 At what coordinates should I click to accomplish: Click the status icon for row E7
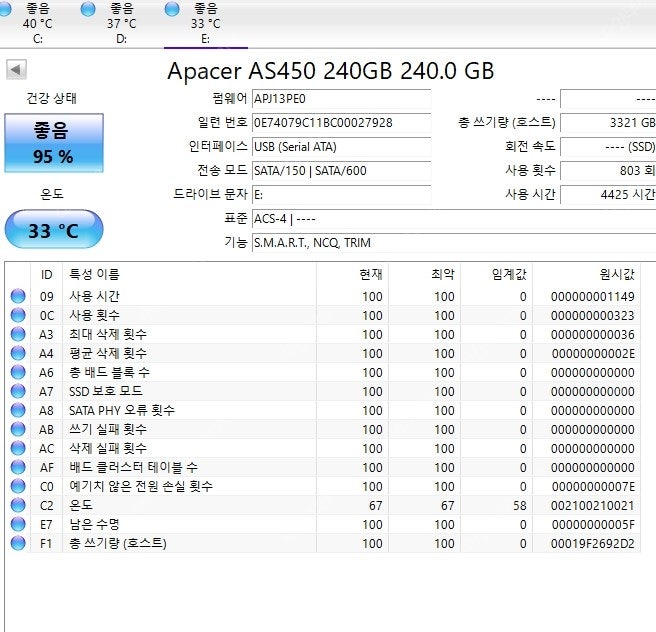point(18,524)
